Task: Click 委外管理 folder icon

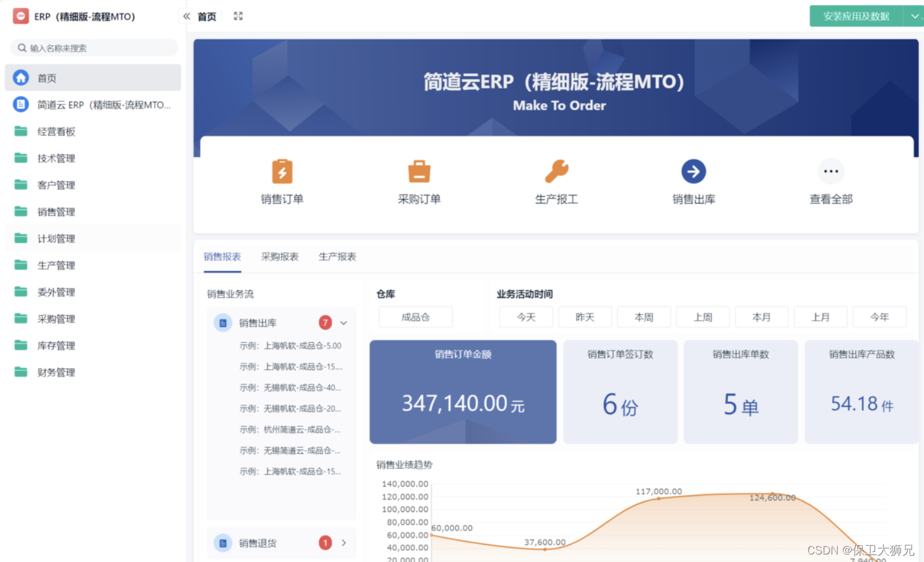Action: (x=21, y=292)
